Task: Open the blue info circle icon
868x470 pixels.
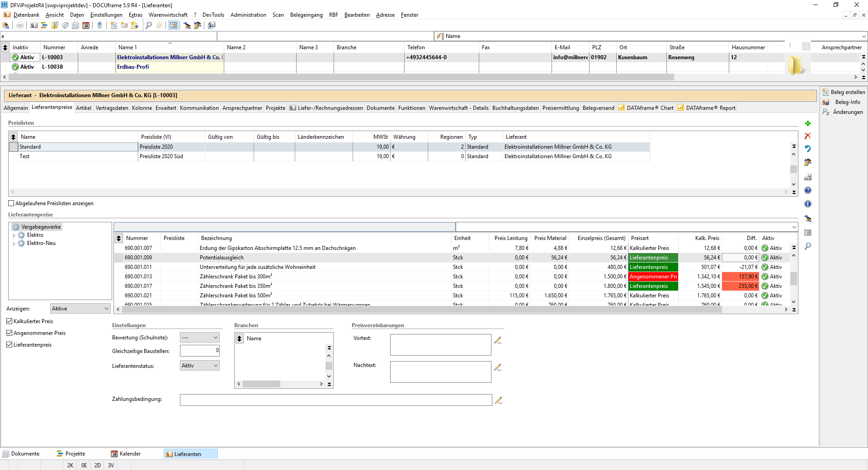Action: click(808, 204)
